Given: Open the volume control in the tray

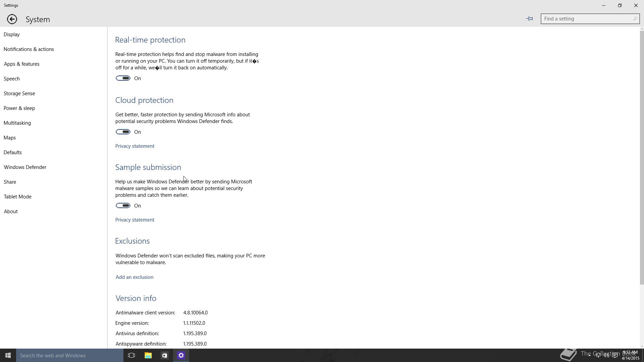Looking at the screenshot, I should point(606,355).
